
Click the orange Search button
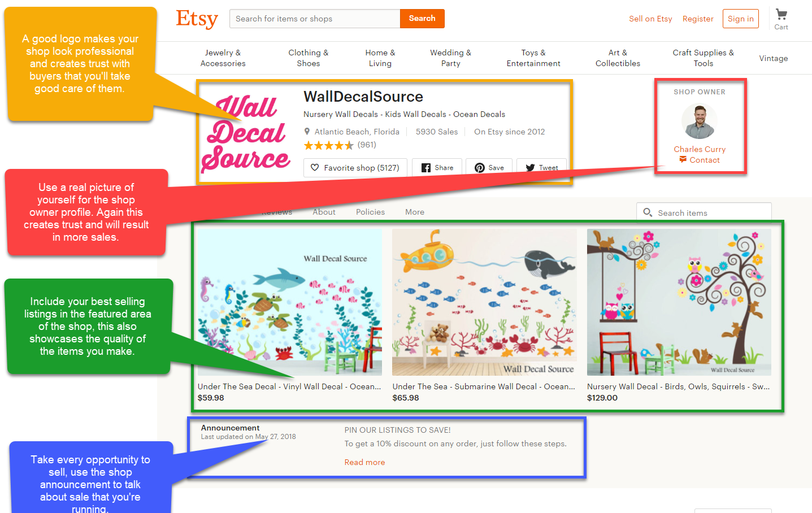(422, 19)
